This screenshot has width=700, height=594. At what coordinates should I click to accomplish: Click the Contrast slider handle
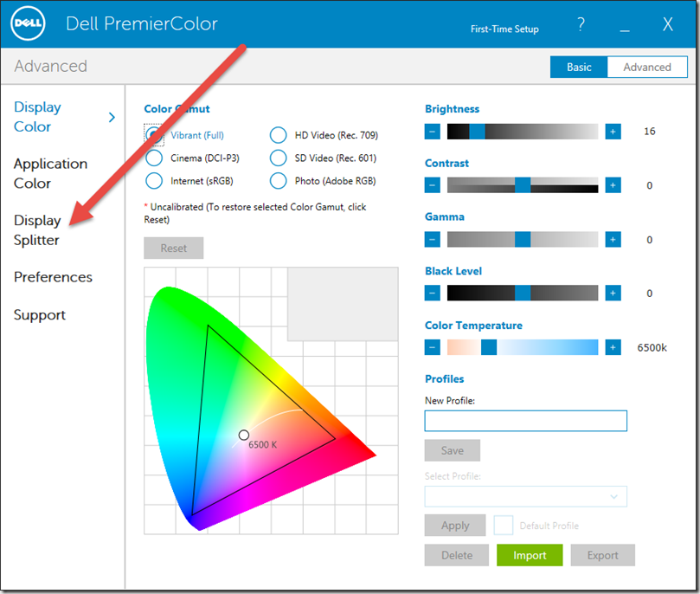click(523, 185)
